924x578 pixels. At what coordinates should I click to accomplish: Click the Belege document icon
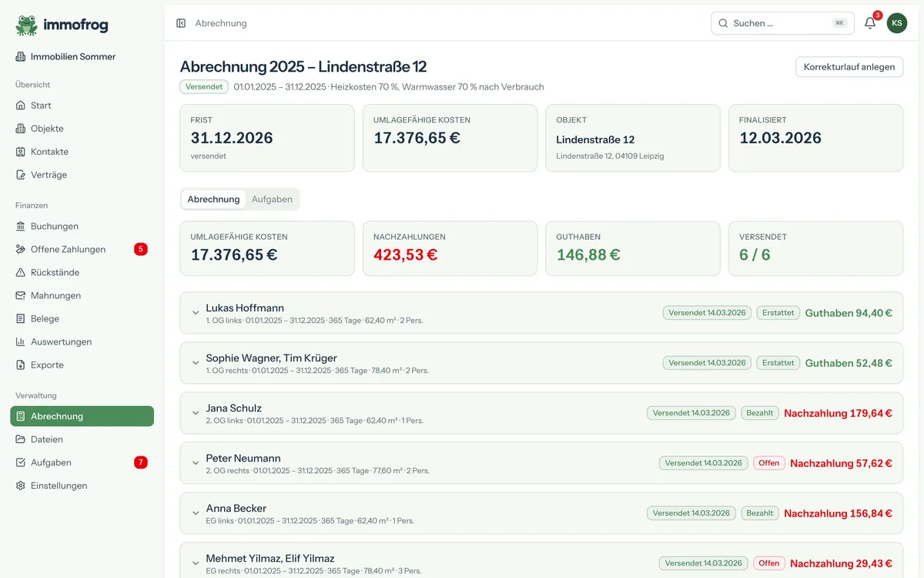click(x=21, y=319)
